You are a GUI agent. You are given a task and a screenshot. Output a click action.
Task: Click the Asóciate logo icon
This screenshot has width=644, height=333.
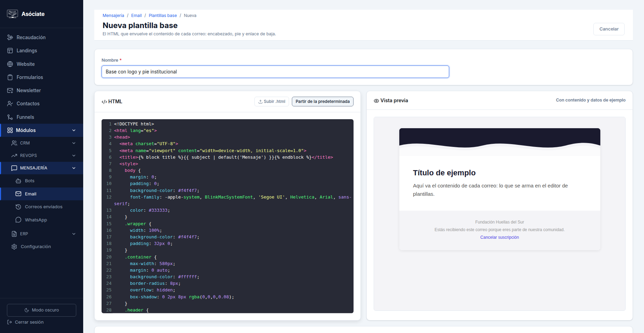click(12, 14)
